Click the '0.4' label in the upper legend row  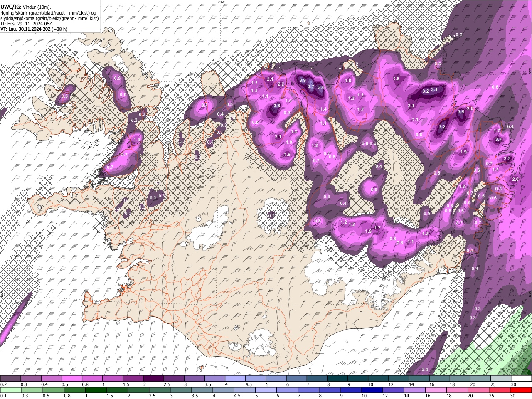[x=44, y=384]
